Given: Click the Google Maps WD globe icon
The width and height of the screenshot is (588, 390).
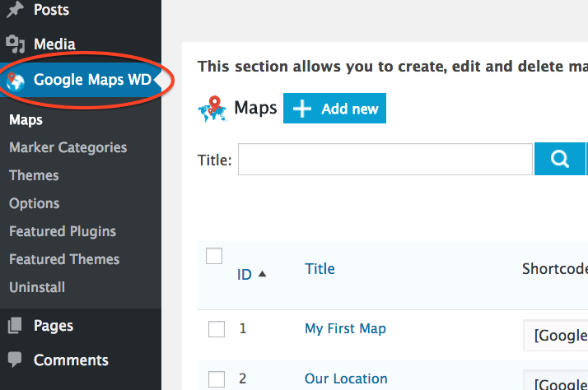Looking at the screenshot, I should (x=16, y=81).
